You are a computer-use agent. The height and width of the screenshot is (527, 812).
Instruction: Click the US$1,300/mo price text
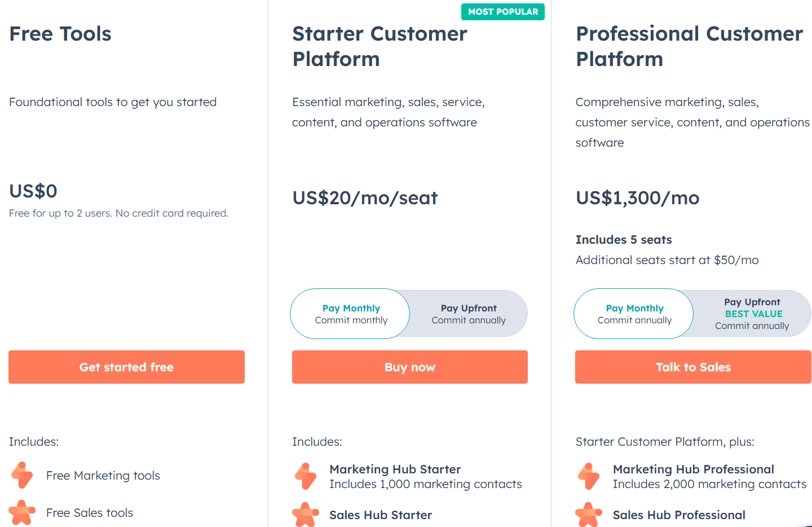[637, 198]
